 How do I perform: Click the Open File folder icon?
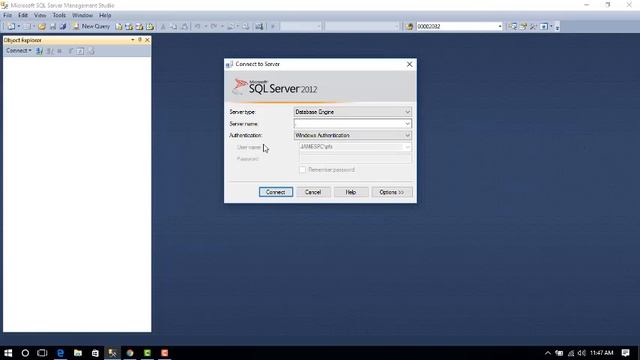point(42,27)
